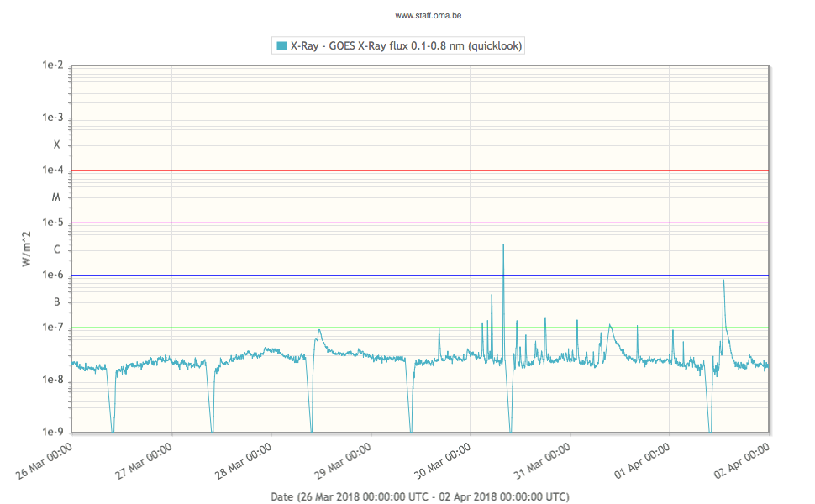Click the 1e-3 y-axis value
The image size is (815, 504).
pyautogui.click(x=52, y=118)
